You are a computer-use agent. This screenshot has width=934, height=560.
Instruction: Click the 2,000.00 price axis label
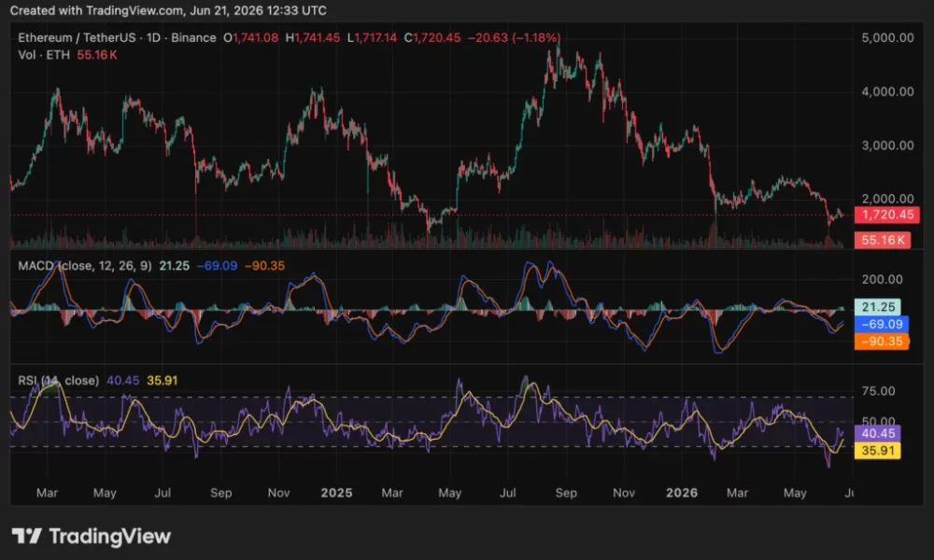(x=887, y=199)
